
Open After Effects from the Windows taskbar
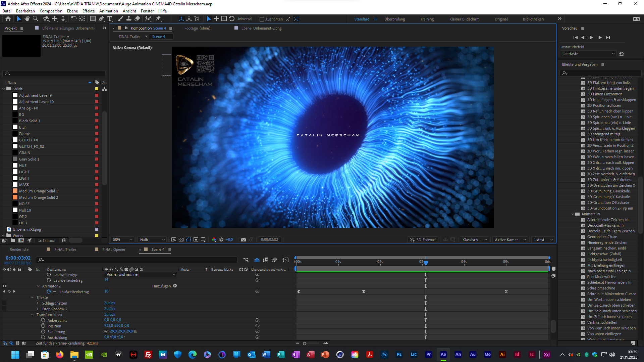[x=443, y=355]
